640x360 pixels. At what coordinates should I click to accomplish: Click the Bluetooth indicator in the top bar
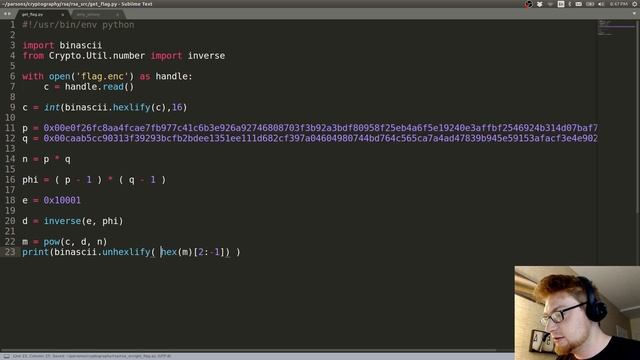(570, 4)
